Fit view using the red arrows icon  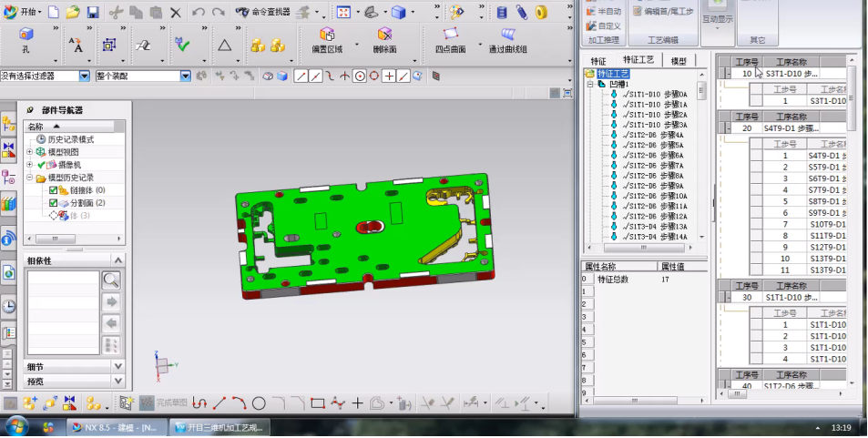(x=343, y=12)
